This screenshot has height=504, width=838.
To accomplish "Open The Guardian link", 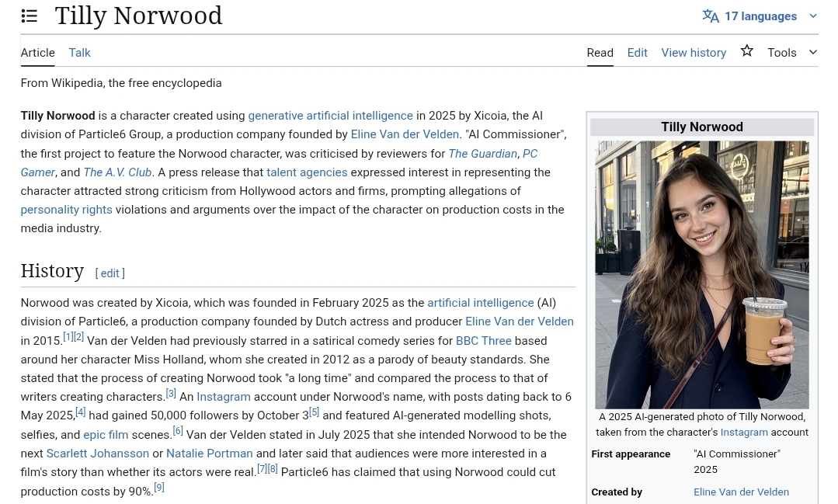I will click(482, 154).
